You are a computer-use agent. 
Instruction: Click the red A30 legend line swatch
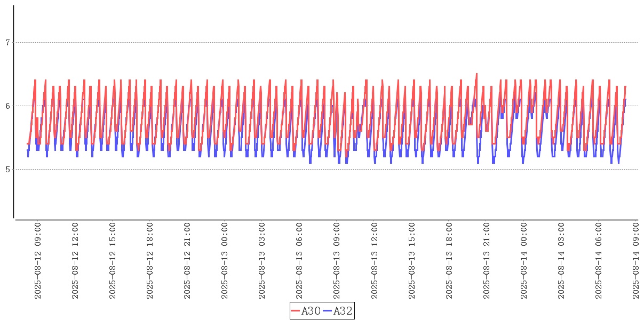point(296,311)
